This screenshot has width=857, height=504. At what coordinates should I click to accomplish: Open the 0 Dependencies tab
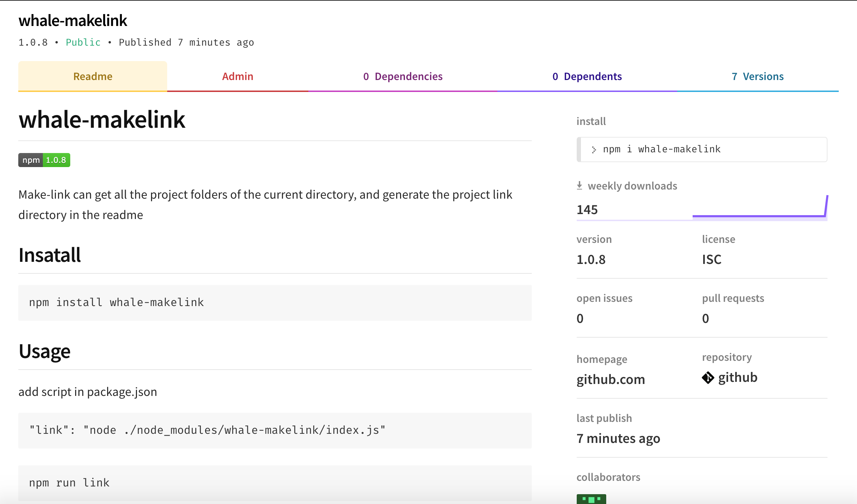pyautogui.click(x=403, y=76)
